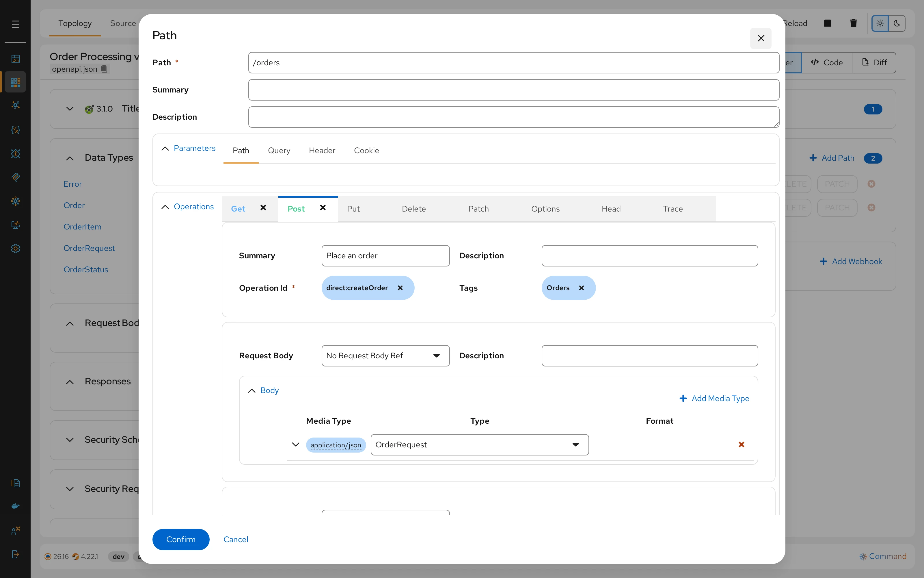Select the Delete operation tab

(x=413, y=209)
